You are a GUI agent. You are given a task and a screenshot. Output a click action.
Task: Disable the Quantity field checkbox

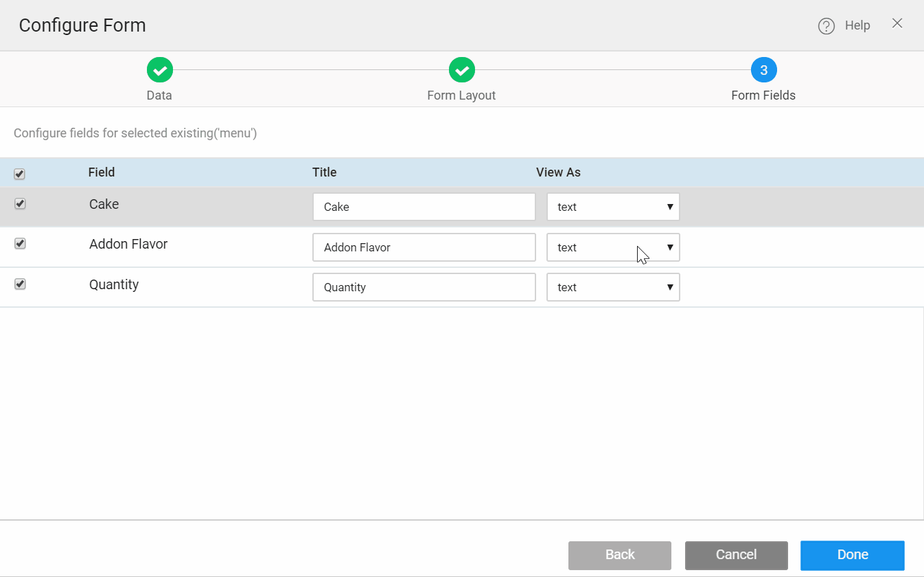click(x=20, y=284)
